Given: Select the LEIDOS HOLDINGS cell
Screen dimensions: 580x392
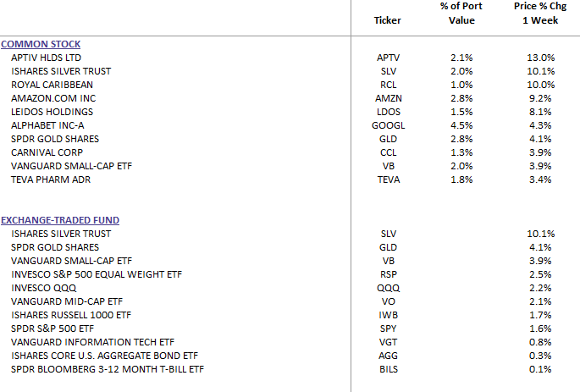Looking at the screenshot, I should click(52, 112).
